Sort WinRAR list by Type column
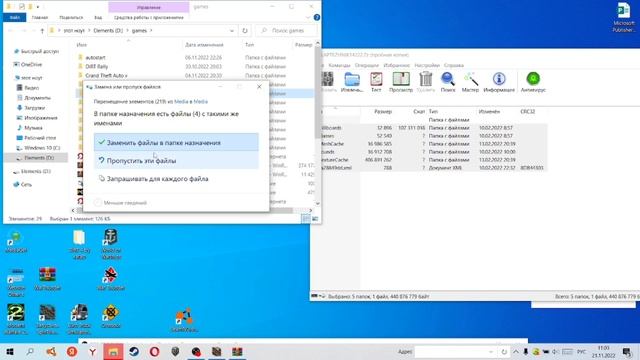Viewport: 640px width, 360px height. click(433, 111)
